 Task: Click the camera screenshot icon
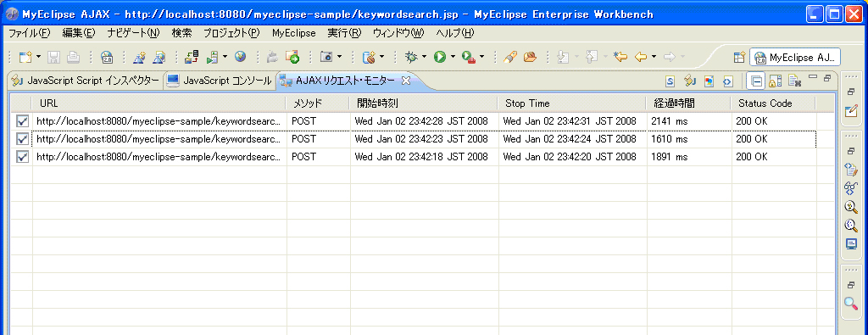click(x=326, y=57)
